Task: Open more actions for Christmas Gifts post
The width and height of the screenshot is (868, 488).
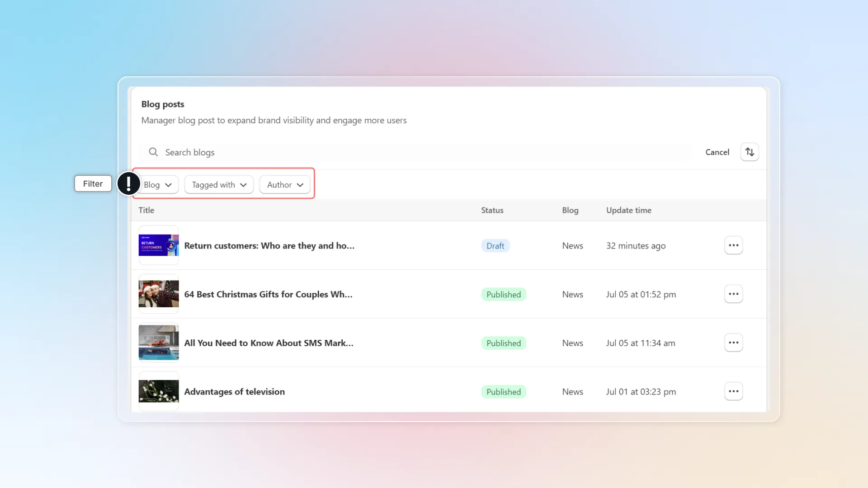Action: point(733,294)
